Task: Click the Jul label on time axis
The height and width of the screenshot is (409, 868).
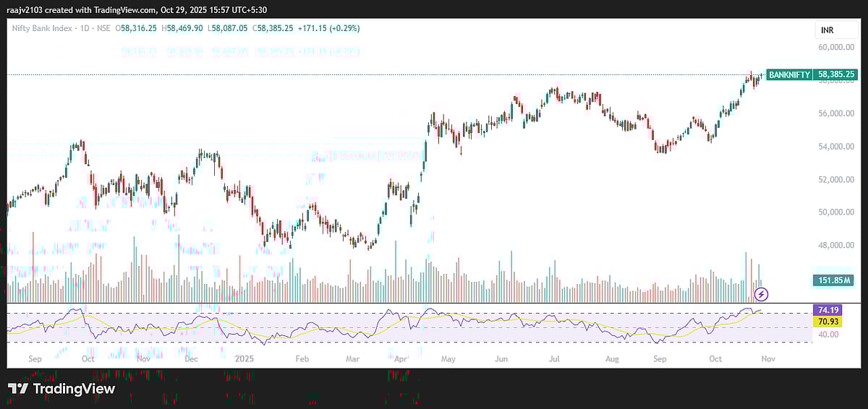Action: coord(554,358)
